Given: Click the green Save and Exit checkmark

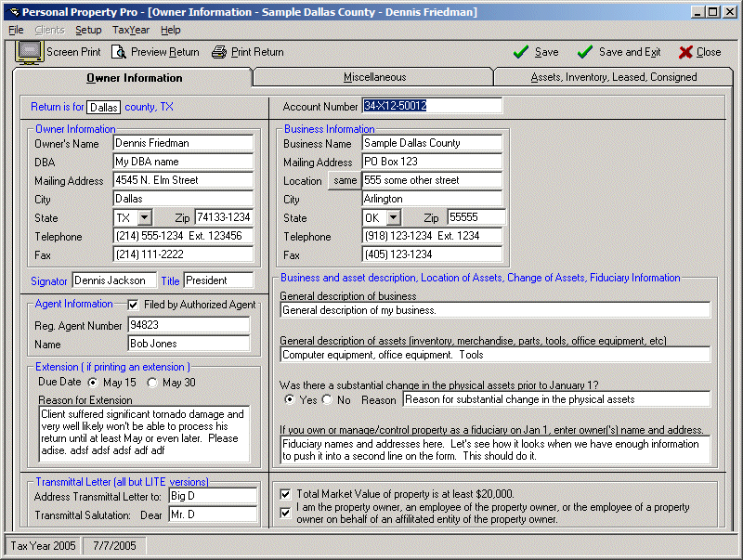Looking at the screenshot, I should tap(585, 52).
